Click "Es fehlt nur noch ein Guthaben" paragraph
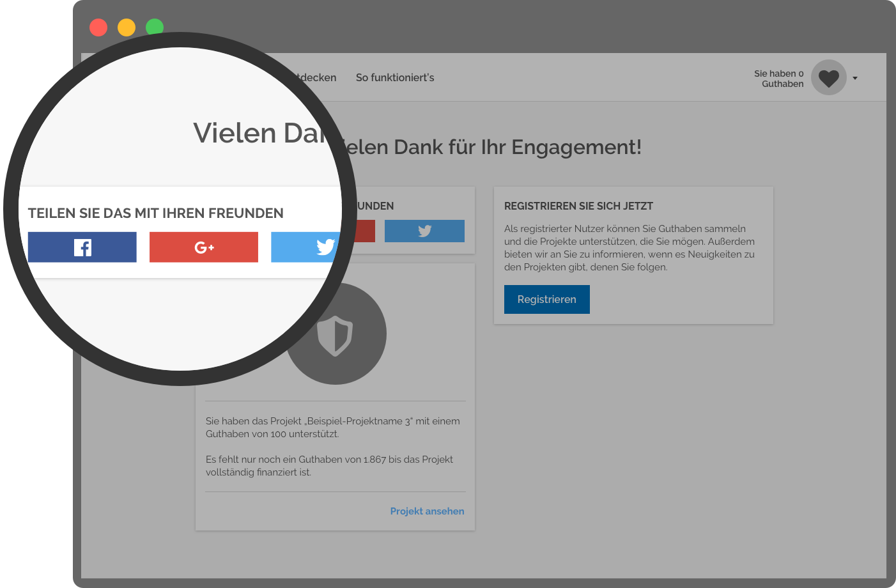 pyautogui.click(x=330, y=466)
